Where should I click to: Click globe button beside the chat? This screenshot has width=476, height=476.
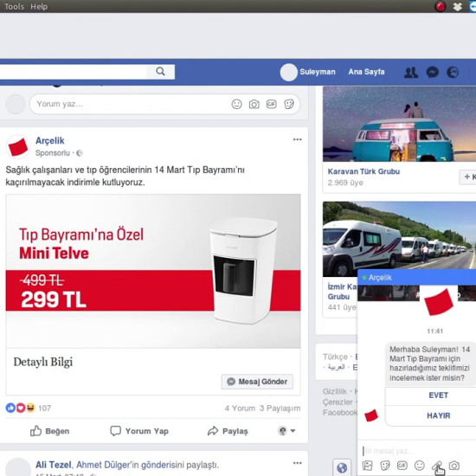point(342,467)
